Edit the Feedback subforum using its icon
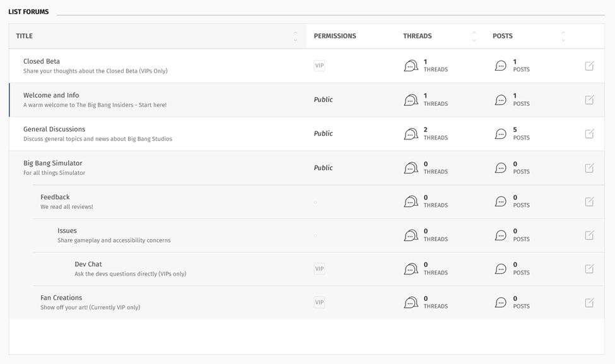The height and width of the screenshot is (364, 615). 589,201
